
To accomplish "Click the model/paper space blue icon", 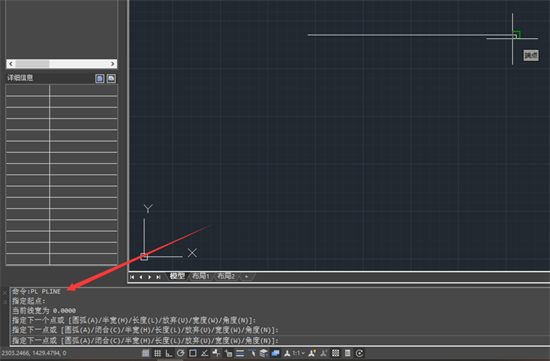I will point(275,353).
